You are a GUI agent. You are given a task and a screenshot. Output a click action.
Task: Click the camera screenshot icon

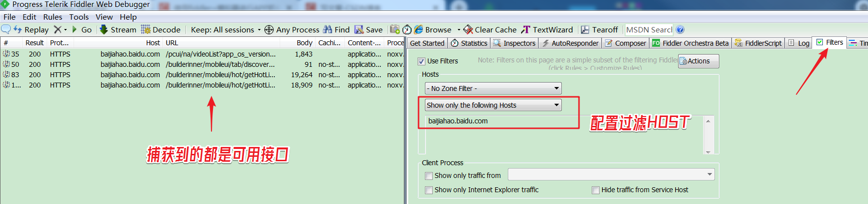(395, 29)
